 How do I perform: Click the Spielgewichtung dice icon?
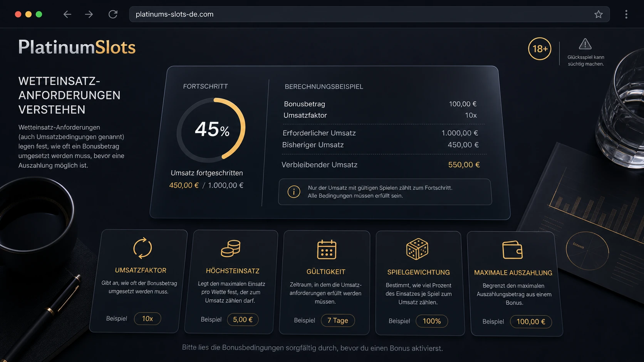[417, 249]
